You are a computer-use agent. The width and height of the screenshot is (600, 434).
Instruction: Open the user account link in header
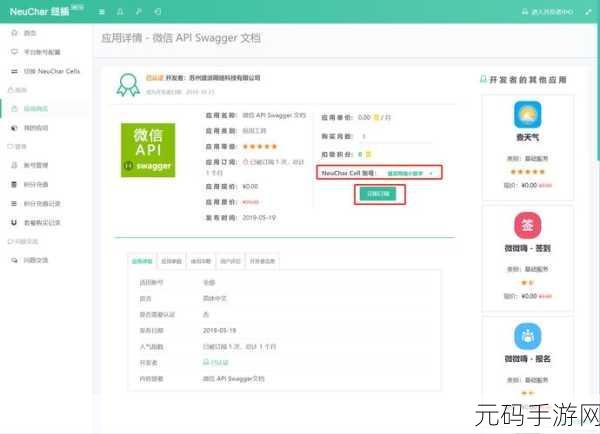click(548, 12)
